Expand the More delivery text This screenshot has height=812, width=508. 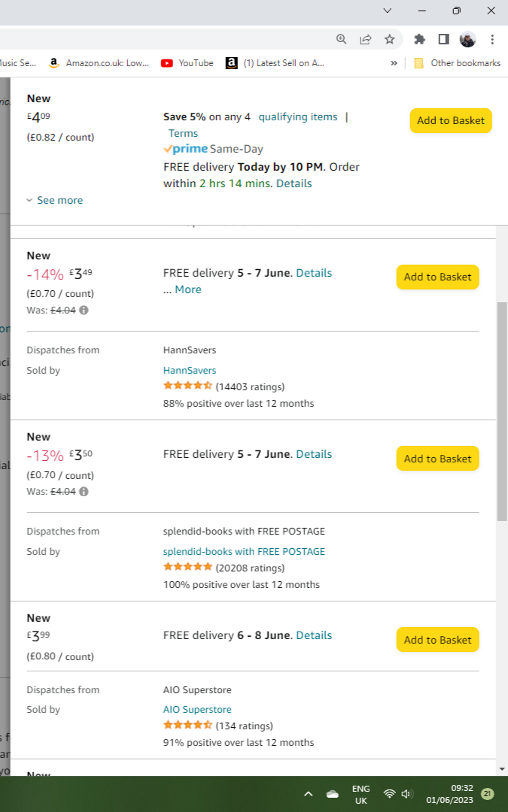[x=188, y=289]
